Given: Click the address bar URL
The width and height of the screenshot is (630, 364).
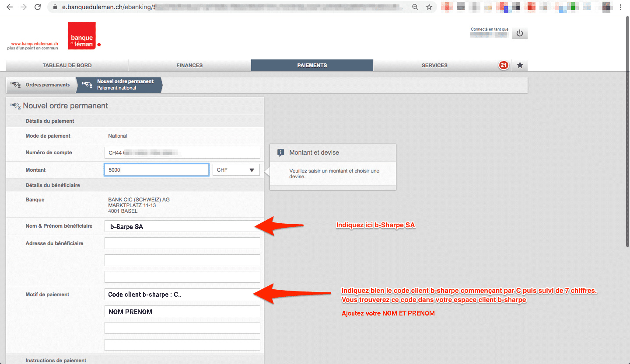Looking at the screenshot, I should click(x=232, y=7).
